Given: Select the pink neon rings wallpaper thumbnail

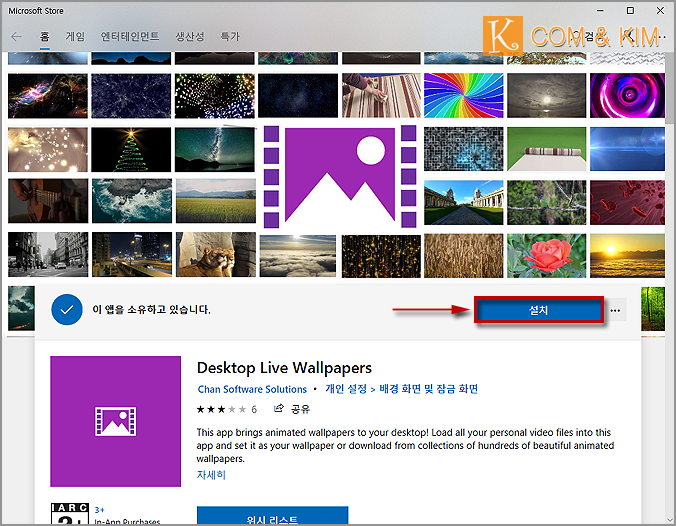Looking at the screenshot, I should point(627,95).
